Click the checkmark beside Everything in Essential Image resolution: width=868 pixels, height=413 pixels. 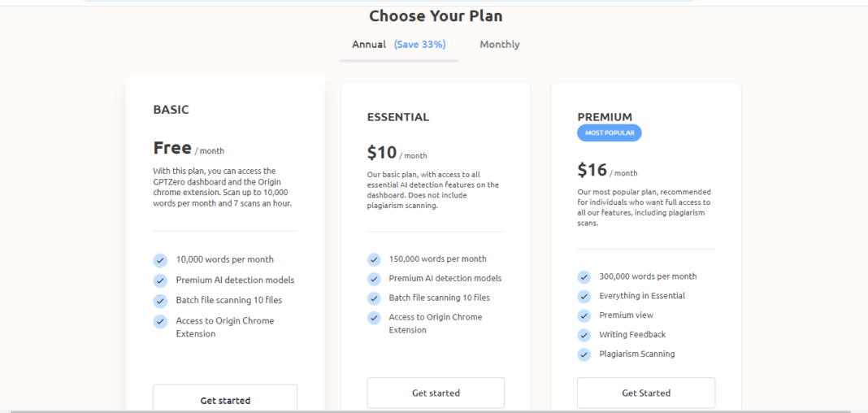[x=584, y=296]
